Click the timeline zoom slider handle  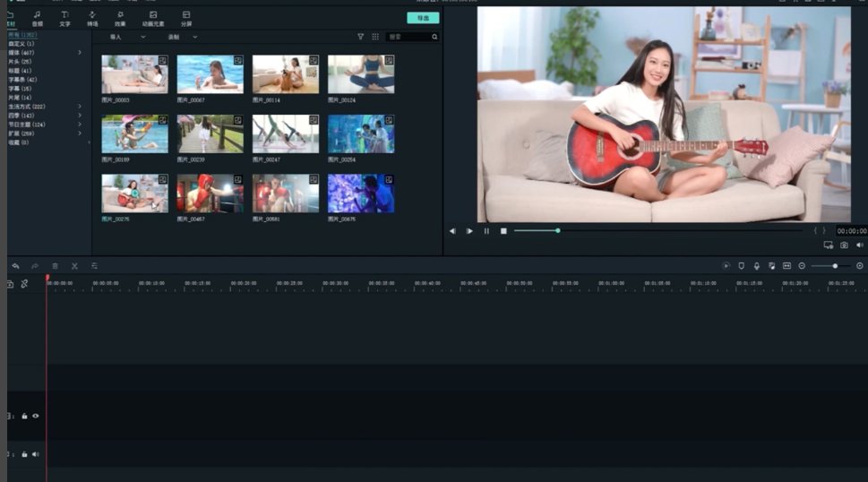(x=835, y=266)
